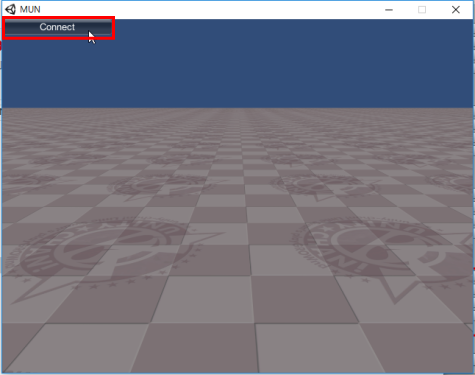Click the empty title bar area

(x=210, y=9)
